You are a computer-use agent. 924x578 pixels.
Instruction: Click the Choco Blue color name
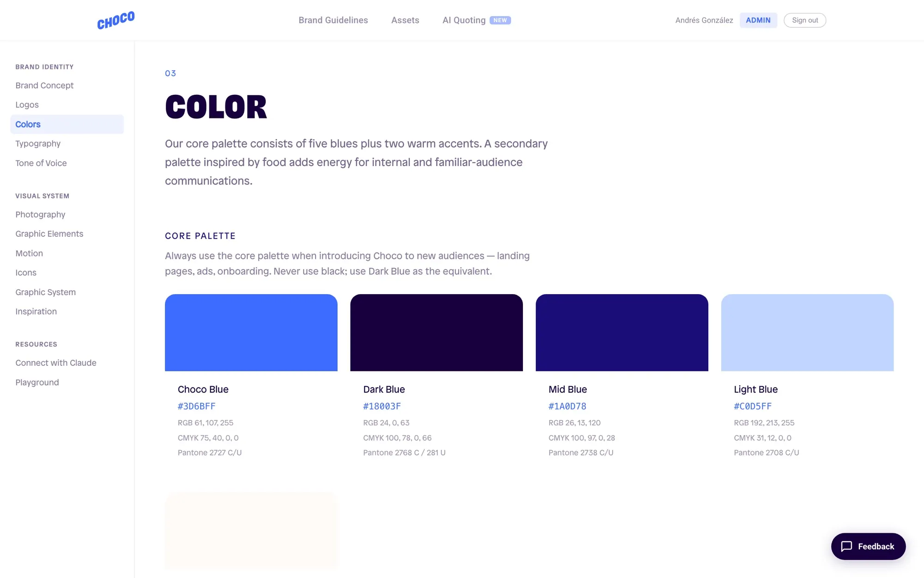203,389
